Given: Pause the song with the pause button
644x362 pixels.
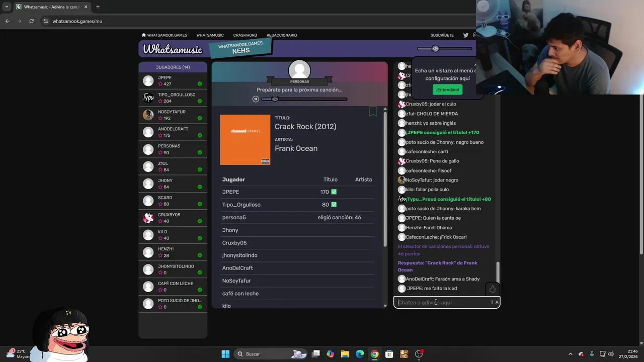Looking at the screenshot, I should pyautogui.click(x=256, y=99).
